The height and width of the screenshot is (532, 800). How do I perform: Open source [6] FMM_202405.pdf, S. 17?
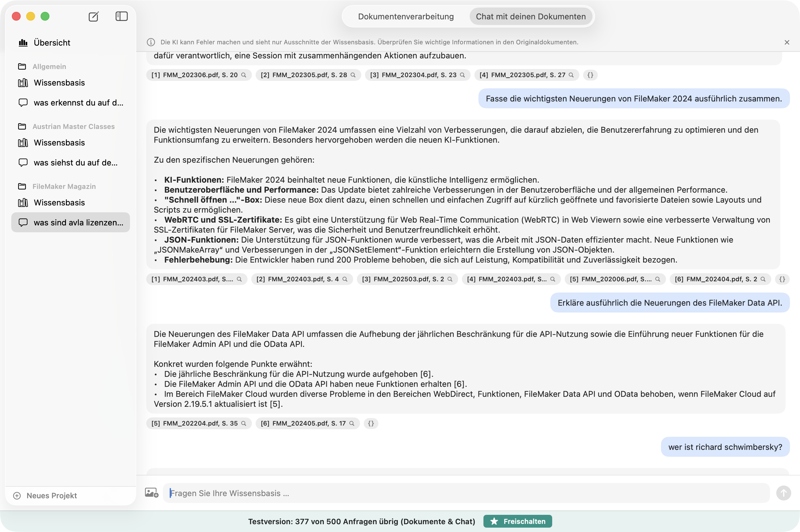pos(307,423)
